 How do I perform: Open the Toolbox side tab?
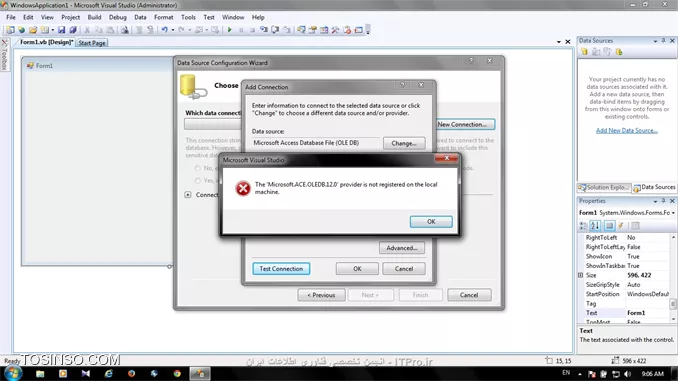pos(4,55)
